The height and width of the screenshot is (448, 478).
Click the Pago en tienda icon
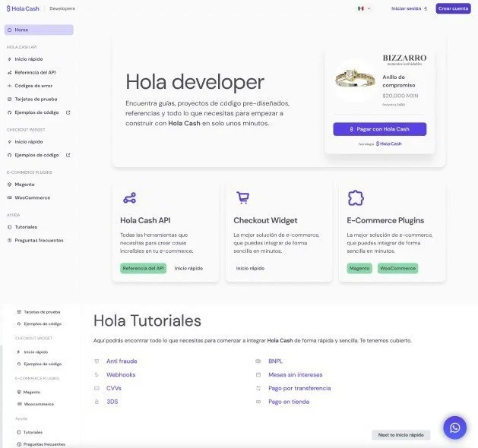click(258, 402)
